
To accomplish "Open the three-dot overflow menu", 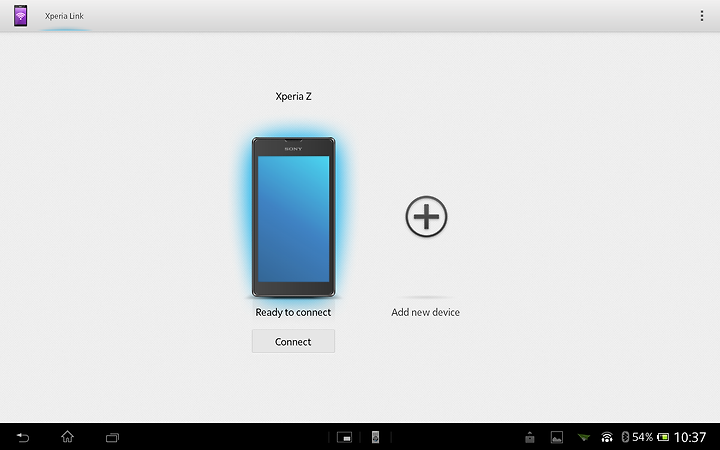I will coord(702,16).
